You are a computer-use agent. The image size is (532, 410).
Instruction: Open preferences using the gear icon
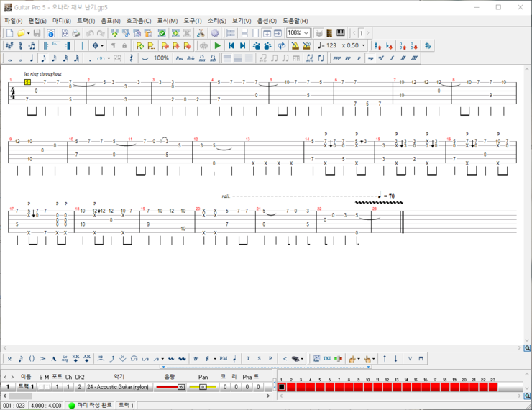click(x=214, y=33)
